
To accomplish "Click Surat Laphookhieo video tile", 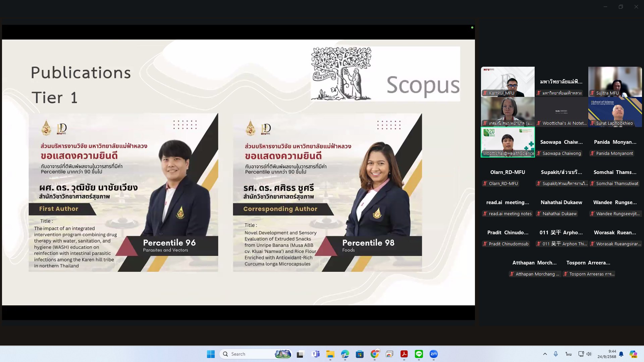I will [x=615, y=112].
